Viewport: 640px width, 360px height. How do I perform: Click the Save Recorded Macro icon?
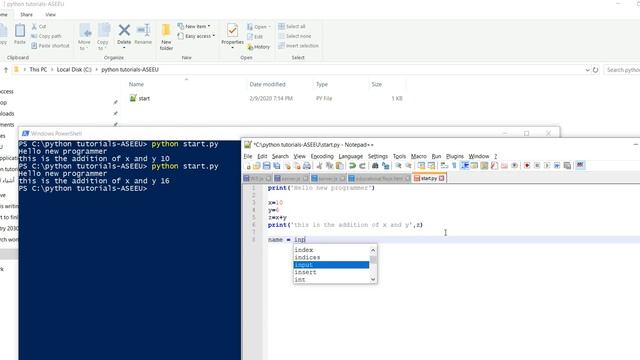click(567, 165)
